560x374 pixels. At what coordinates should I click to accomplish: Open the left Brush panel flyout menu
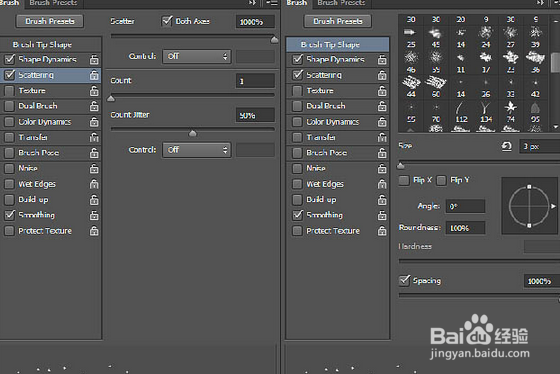coord(272,3)
